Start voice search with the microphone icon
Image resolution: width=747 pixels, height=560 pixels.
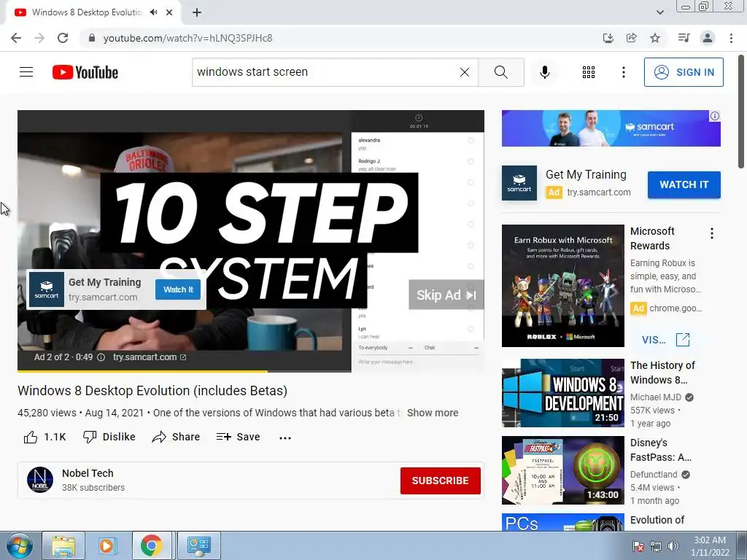click(x=545, y=72)
